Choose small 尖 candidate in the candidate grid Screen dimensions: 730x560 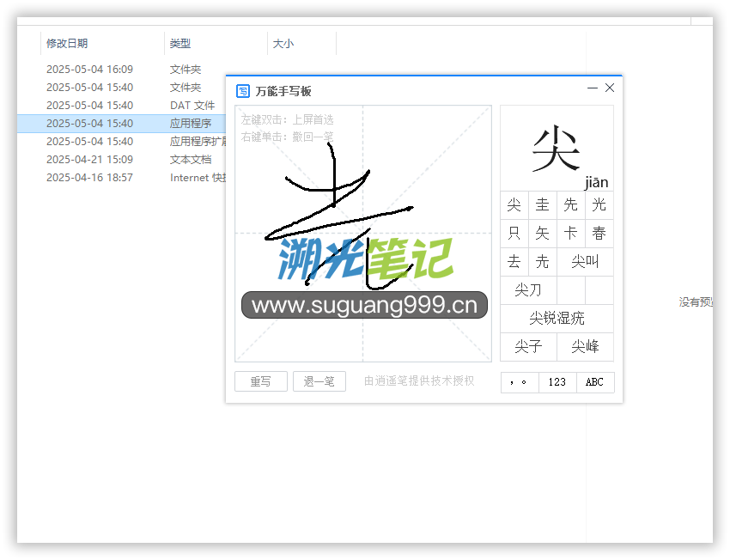point(514,204)
